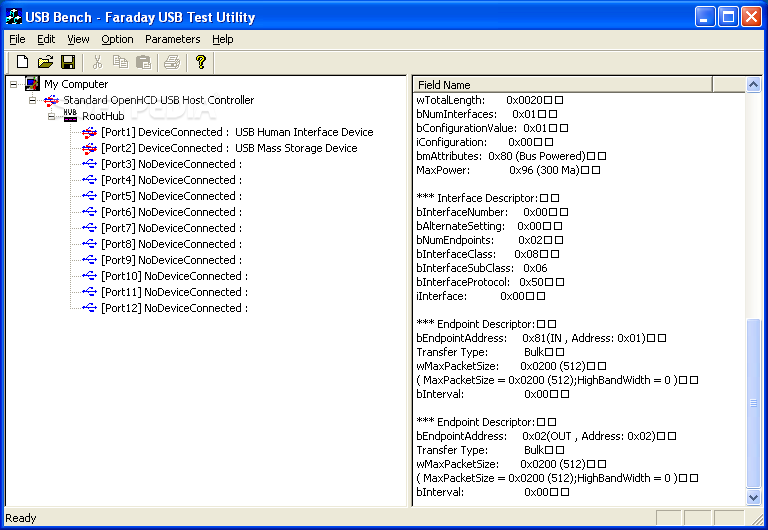This screenshot has height=530, width=768.
Task: Open the View menu
Action: click(78, 39)
